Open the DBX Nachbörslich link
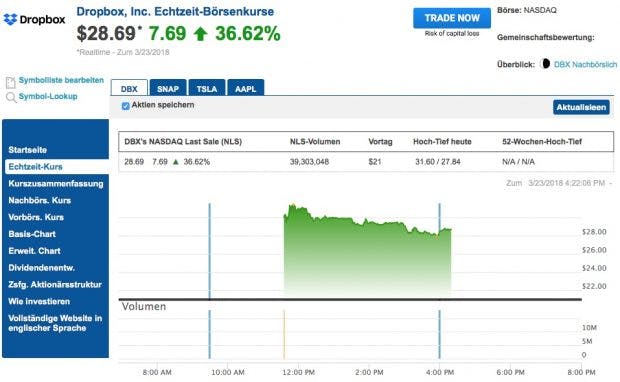 [585, 64]
